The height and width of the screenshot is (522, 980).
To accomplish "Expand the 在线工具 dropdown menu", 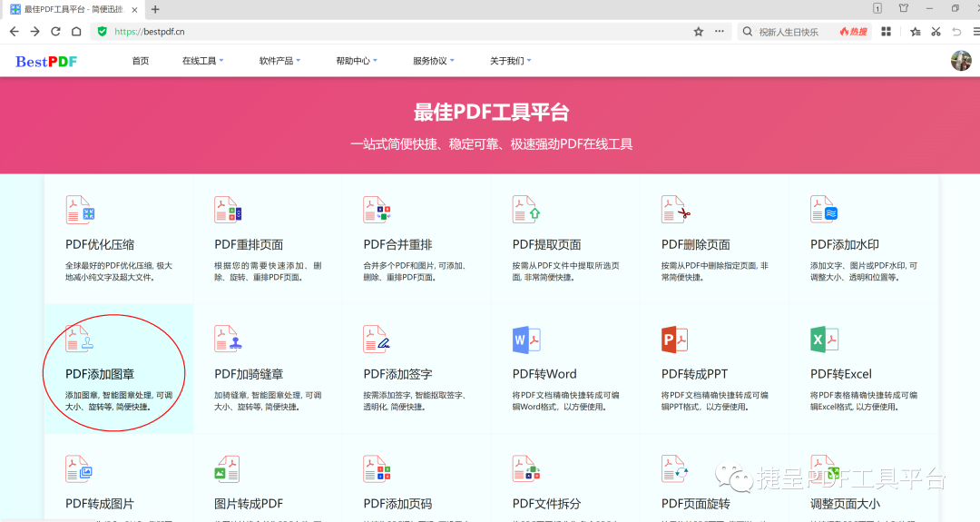I will pyautogui.click(x=202, y=61).
